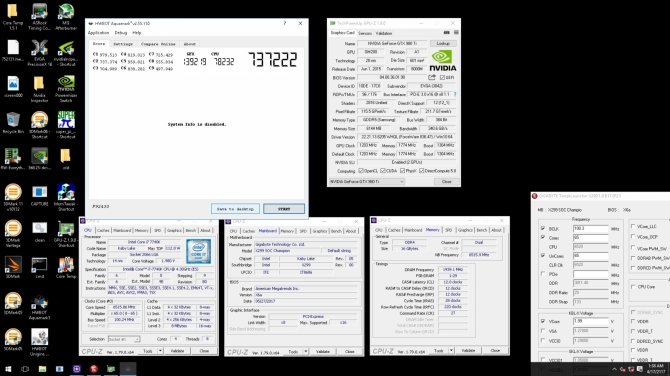
Task: Launch the NVIDIA Powermizer Switch icon
Action: coord(66,89)
